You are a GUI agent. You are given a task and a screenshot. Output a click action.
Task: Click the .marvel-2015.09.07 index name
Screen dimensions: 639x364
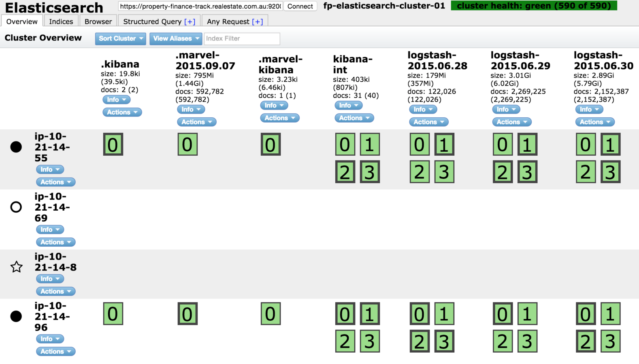tap(205, 60)
